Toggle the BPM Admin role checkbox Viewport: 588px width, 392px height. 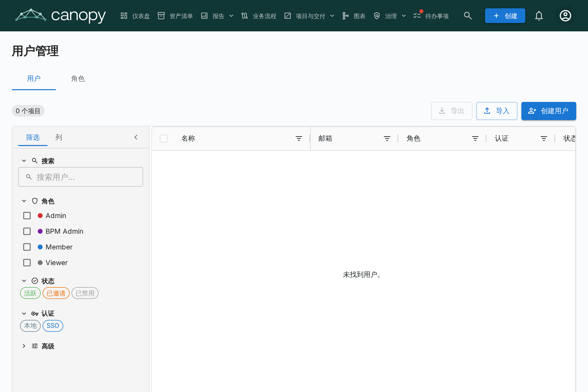[27, 231]
